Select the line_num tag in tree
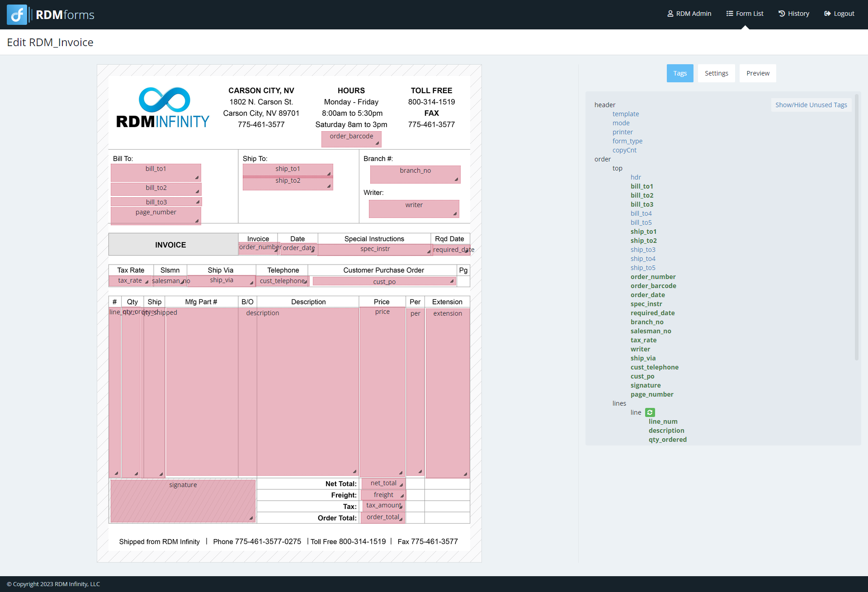This screenshot has height=592, width=868. click(663, 422)
